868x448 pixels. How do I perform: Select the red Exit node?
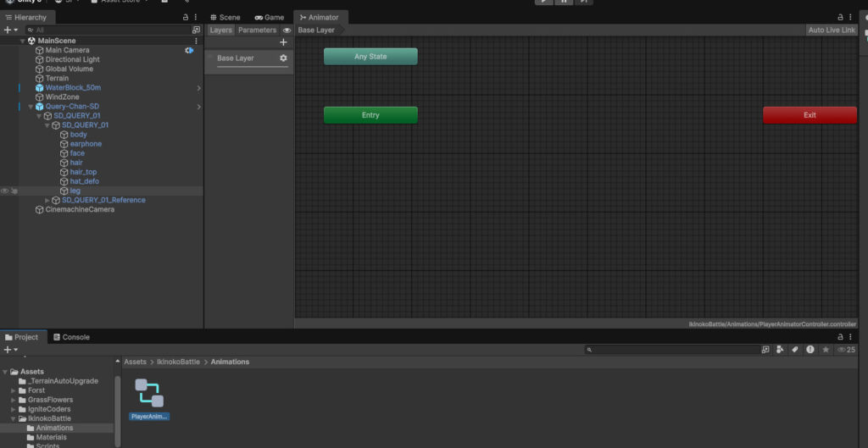[810, 115]
